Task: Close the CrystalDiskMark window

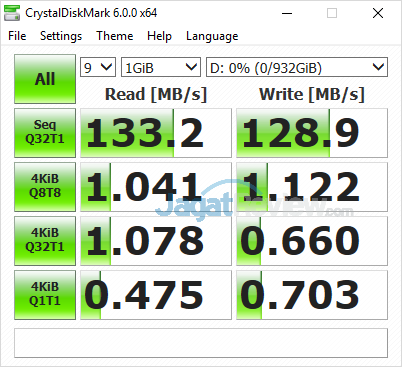Action: pos(378,13)
